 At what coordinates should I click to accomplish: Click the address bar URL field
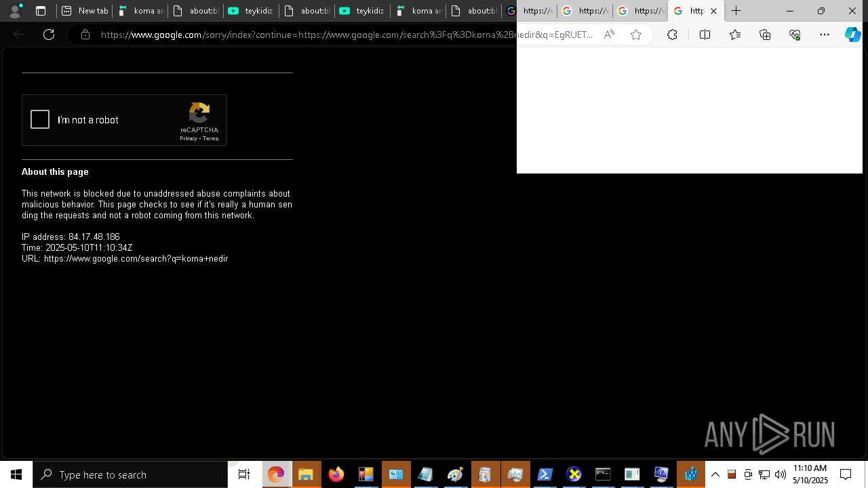pos(346,35)
